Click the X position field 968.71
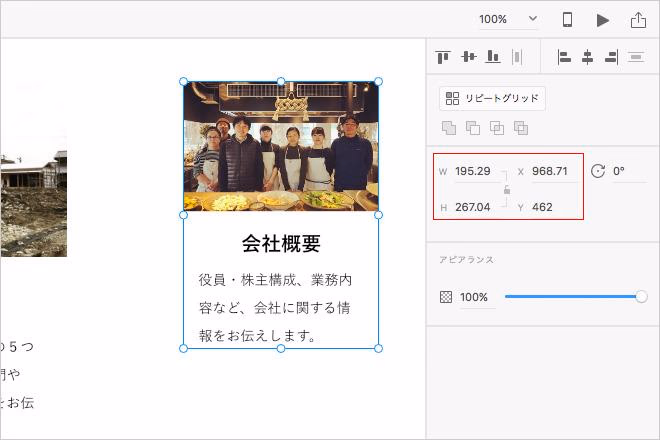 pyautogui.click(x=550, y=171)
